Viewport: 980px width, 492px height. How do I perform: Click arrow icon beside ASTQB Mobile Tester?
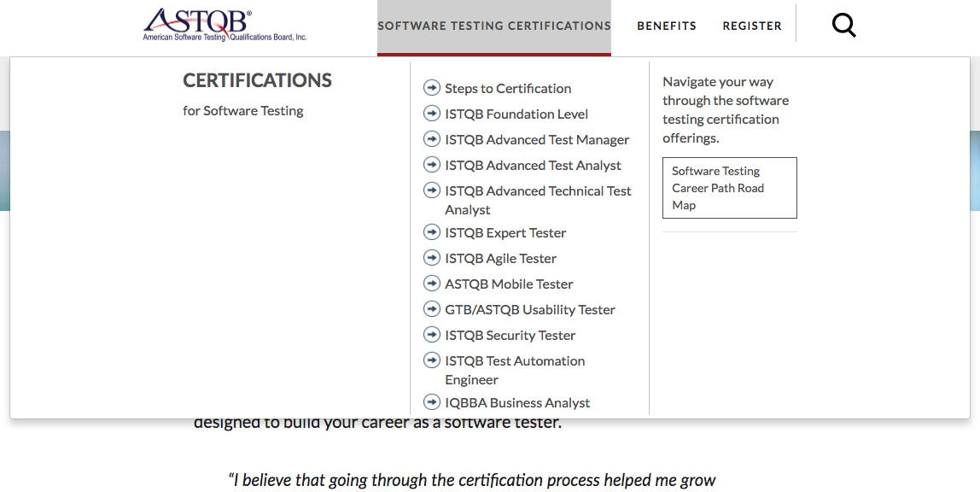click(x=432, y=284)
